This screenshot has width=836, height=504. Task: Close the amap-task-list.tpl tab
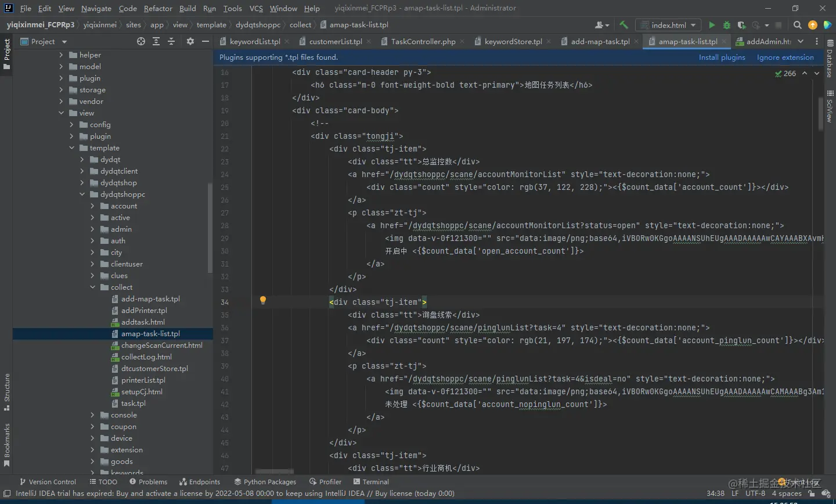pos(724,41)
